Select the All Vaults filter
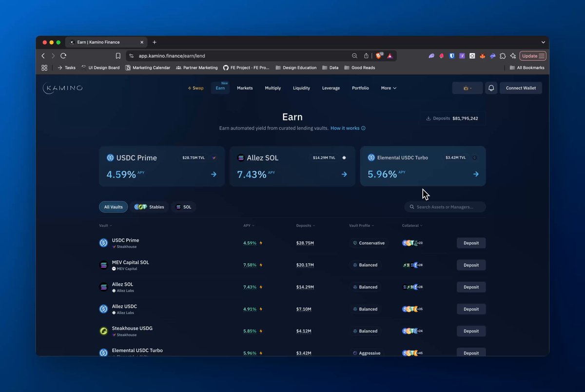Image resolution: width=585 pixels, height=392 pixels. pos(114,207)
